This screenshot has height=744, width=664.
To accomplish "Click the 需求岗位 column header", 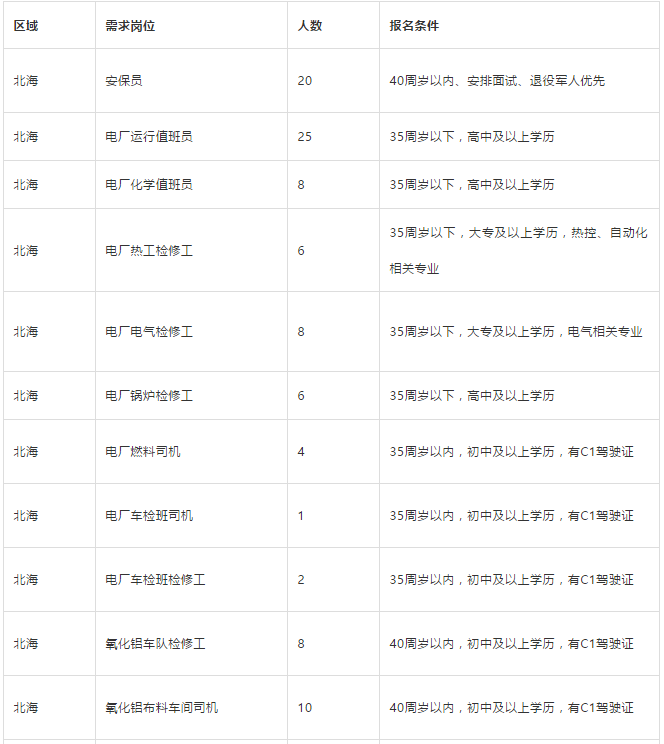I will (x=130, y=26).
